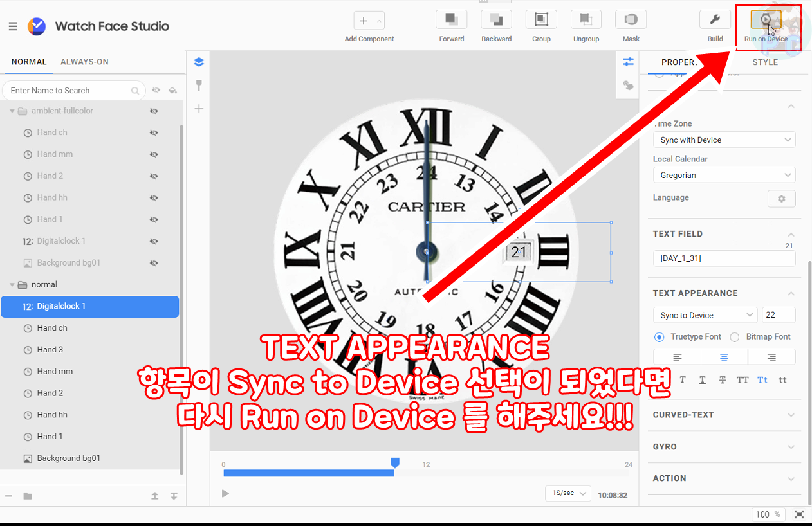
Task: Open the Language settings gear
Action: pos(782,199)
